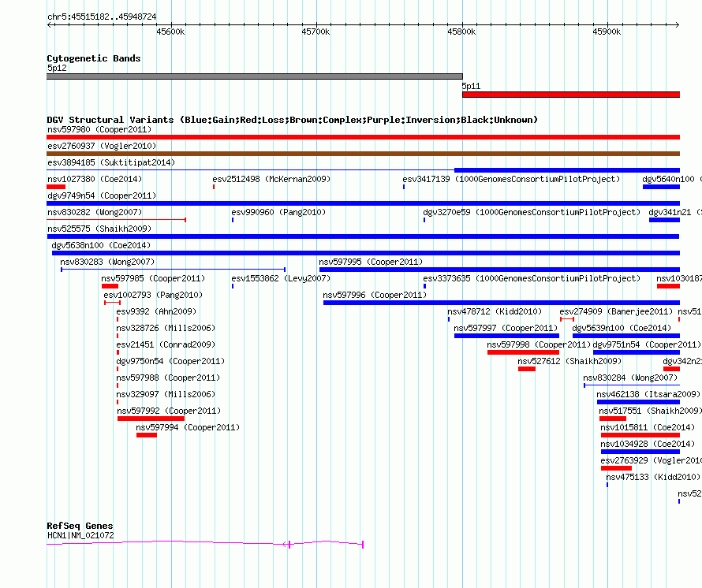Click the nsv1027380 (Coe2014) label
The height and width of the screenshot is (588, 702).
click(x=95, y=180)
